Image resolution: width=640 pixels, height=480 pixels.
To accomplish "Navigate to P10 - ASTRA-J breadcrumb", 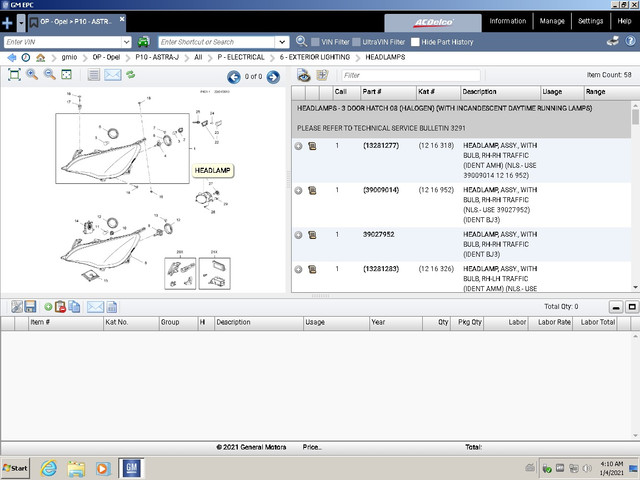I will (157, 57).
